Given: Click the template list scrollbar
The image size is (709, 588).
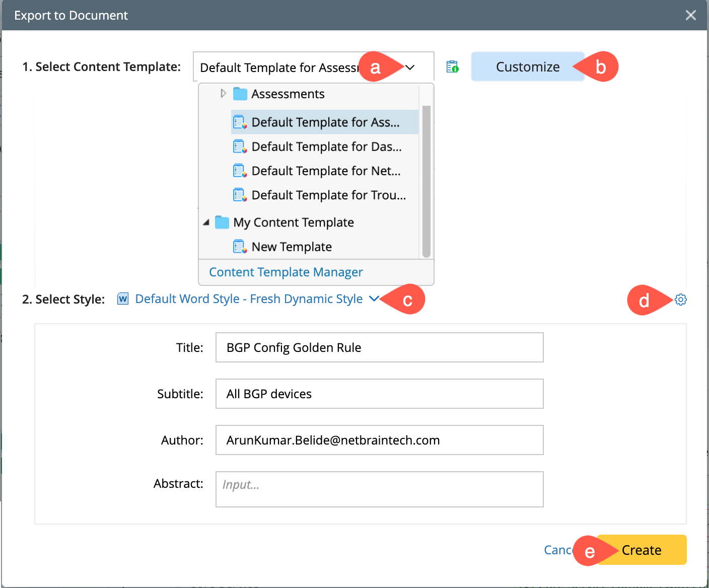Looking at the screenshot, I should click(x=427, y=181).
